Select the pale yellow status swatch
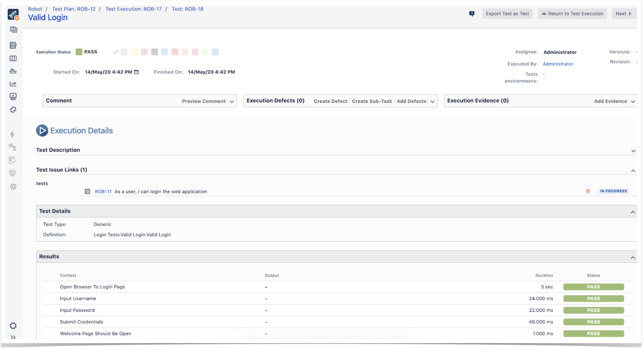Image resolution: width=644 pixels, height=349 pixels. tap(134, 52)
